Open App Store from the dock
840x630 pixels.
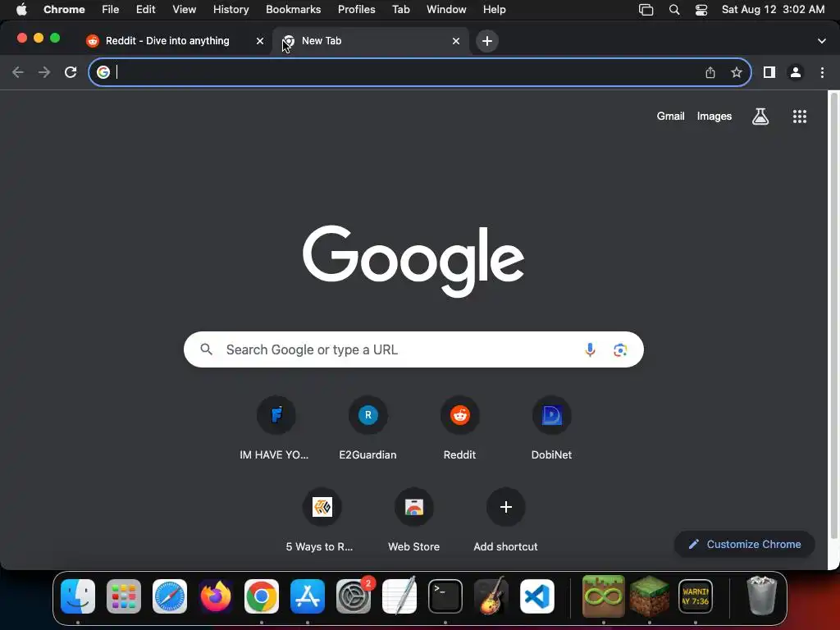pyautogui.click(x=308, y=596)
